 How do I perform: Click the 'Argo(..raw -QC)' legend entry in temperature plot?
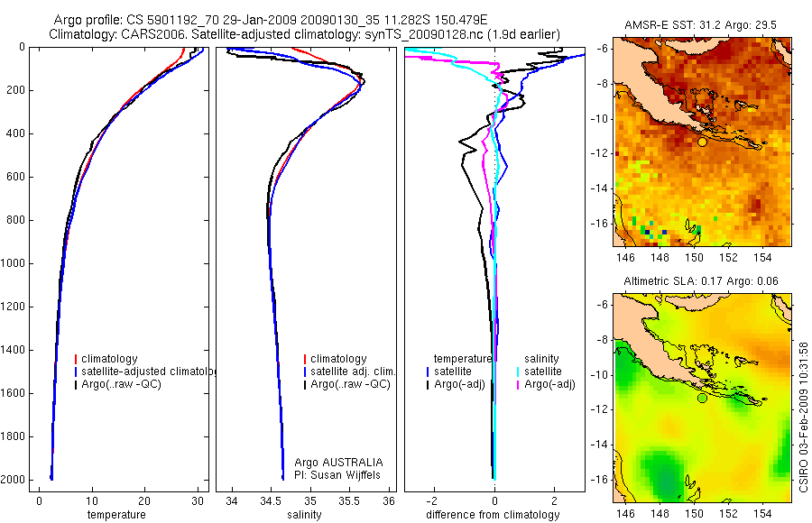(117, 384)
